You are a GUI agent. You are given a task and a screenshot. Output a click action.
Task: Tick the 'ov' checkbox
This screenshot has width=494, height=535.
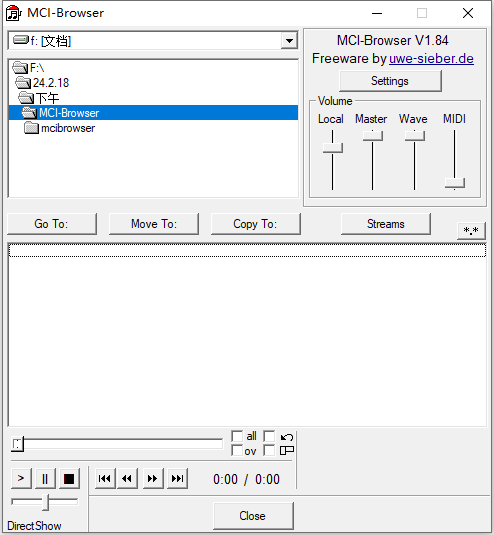[x=237, y=450]
